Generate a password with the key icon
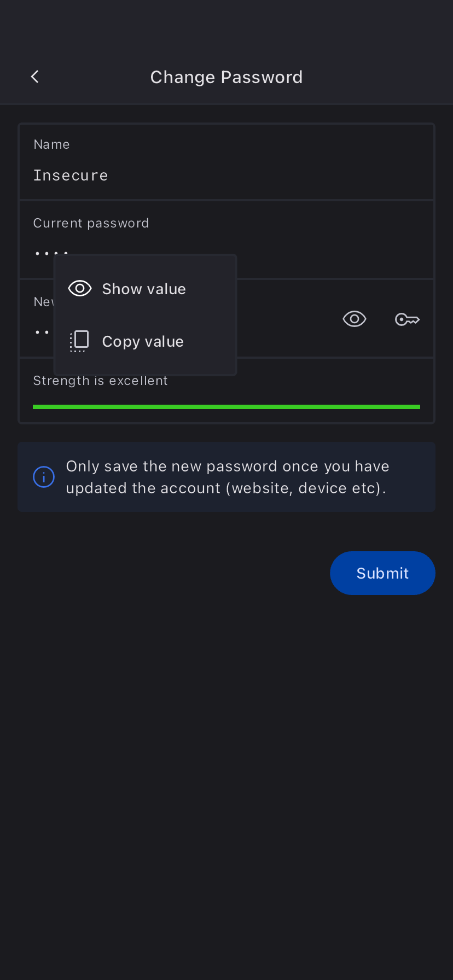Image resolution: width=453 pixels, height=980 pixels. [x=407, y=319]
